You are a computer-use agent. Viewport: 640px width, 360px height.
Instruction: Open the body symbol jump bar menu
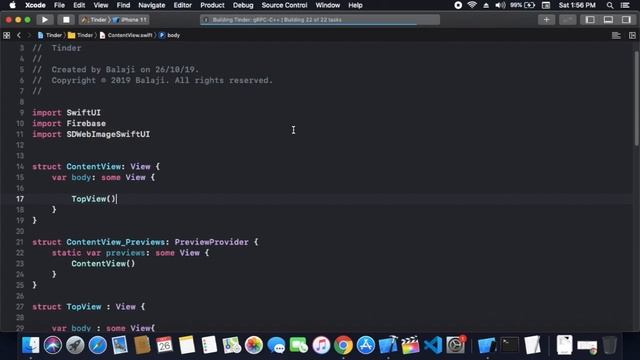169,36
